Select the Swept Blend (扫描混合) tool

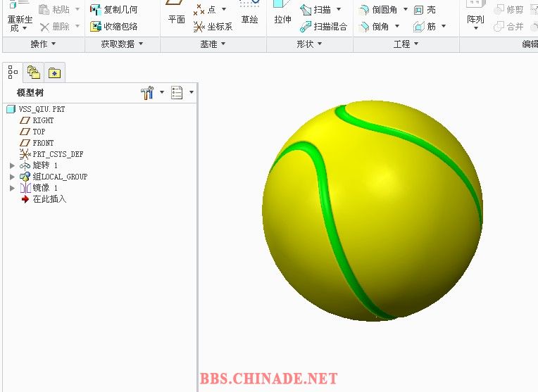pos(323,27)
